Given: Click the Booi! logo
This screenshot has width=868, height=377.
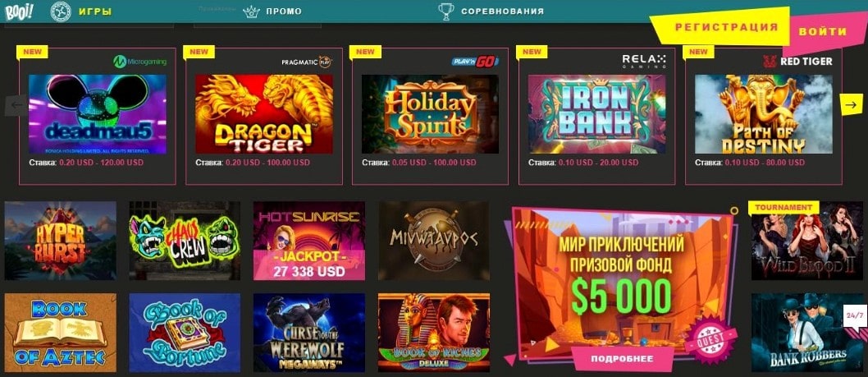Looking at the screenshot, I should (19, 11).
